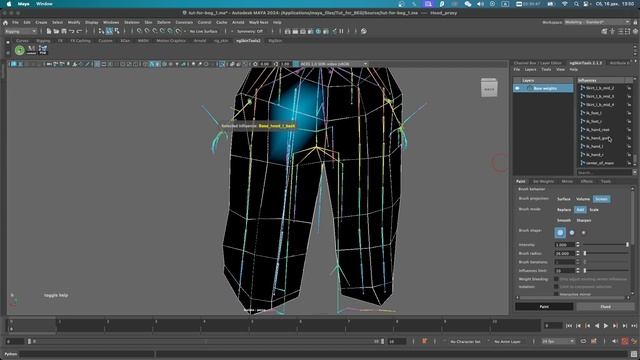Click the Redo arrow icon in status line
Screen dimensions: 640x360
(79, 31)
